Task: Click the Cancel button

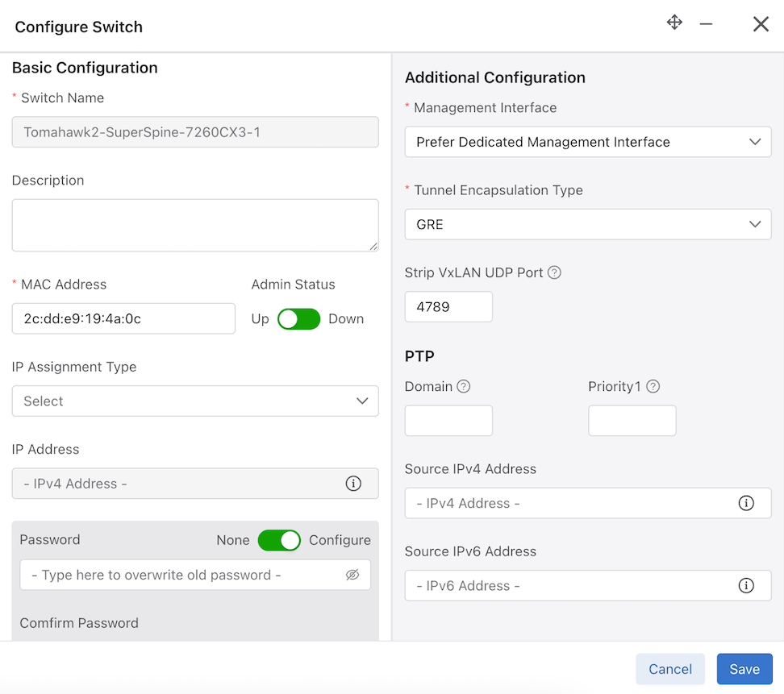Action: click(670, 669)
